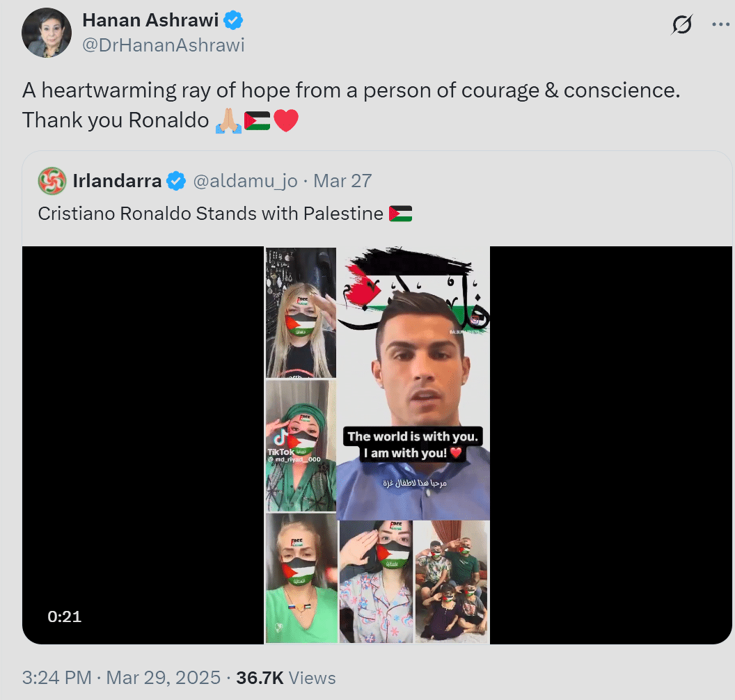Screen dimensions: 735x700
Task: Click the 36.7K Views count
Action: point(286,678)
